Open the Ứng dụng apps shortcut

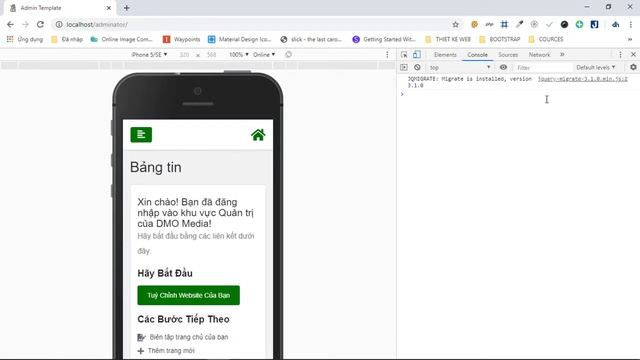click(x=24, y=39)
